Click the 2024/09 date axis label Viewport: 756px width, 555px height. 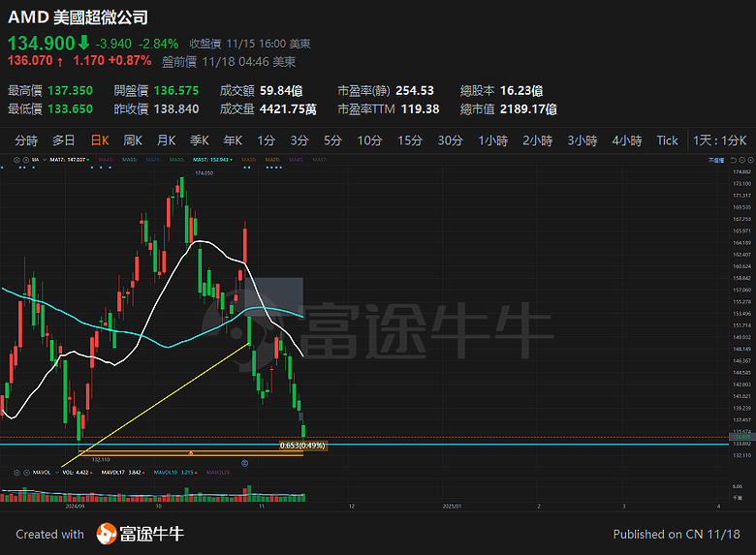(x=75, y=507)
